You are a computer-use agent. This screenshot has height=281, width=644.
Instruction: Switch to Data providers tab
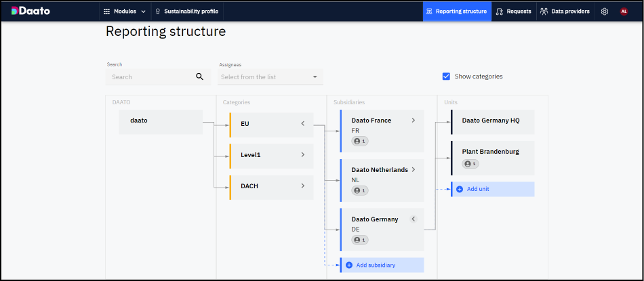[x=564, y=12]
